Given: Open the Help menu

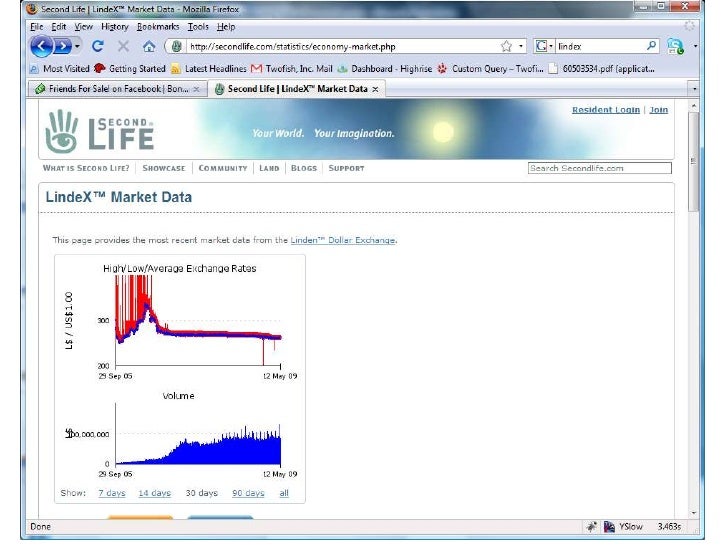Looking at the screenshot, I should pos(226,27).
